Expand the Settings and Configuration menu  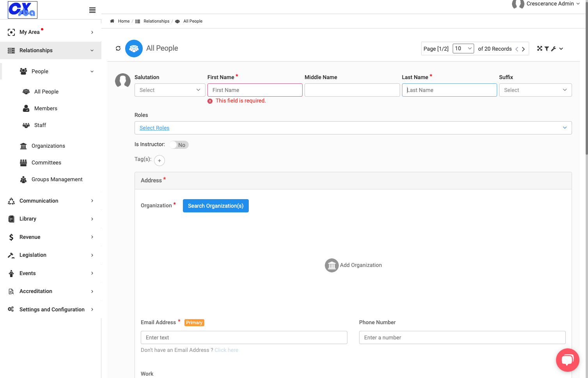click(x=51, y=309)
